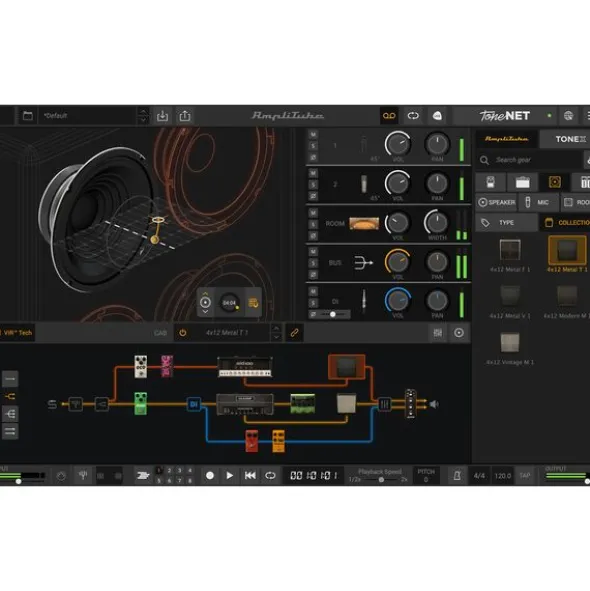Select the SPEAKER tab
The height and width of the screenshot is (591, 590).
click(x=497, y=202)
